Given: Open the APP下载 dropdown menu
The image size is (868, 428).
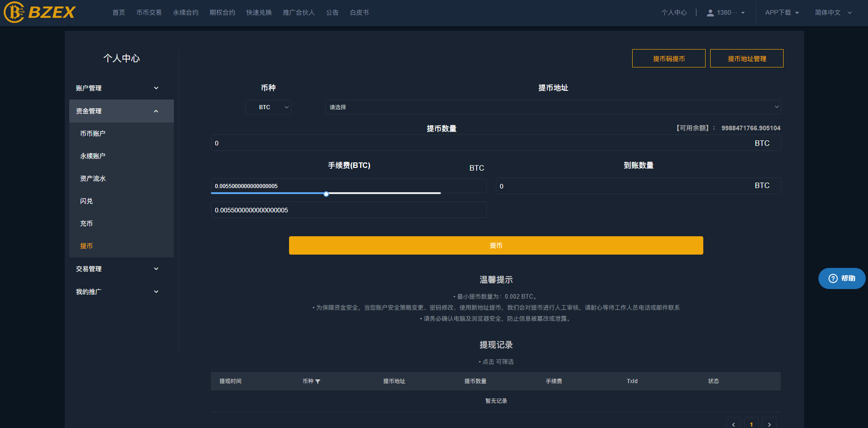Looking at the screenshot, I should coord(782,13).
